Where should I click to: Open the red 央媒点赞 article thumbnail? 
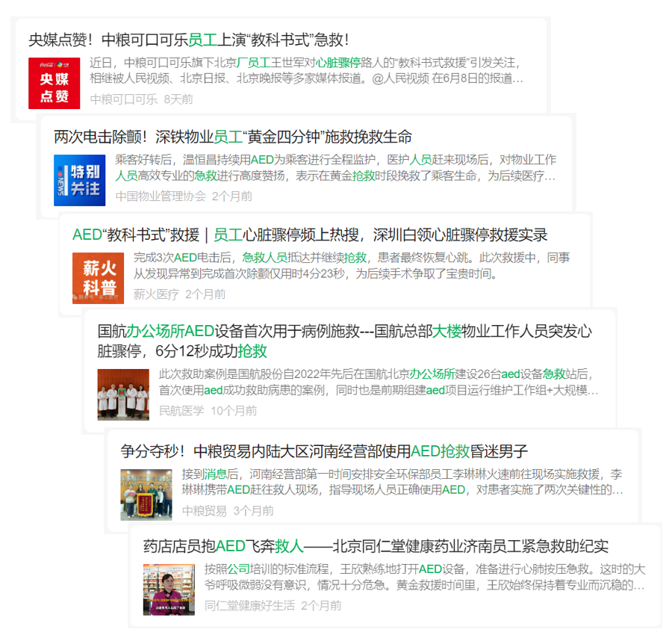(54, 83)
